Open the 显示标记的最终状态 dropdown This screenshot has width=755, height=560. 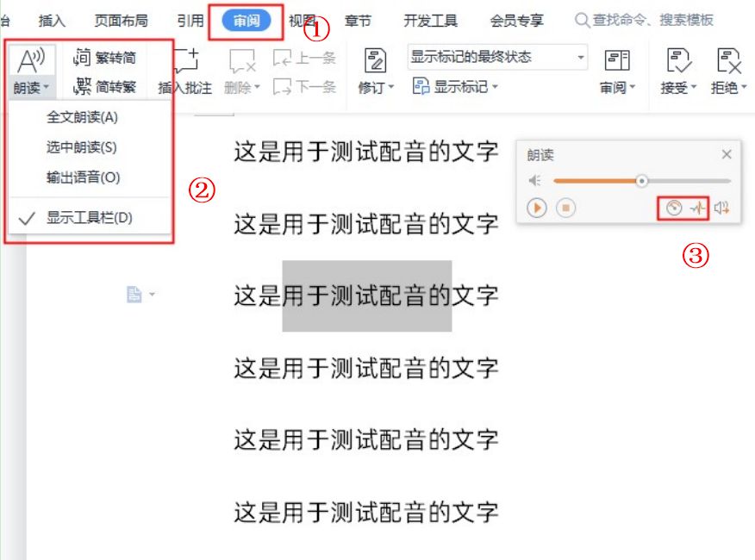(x=497, y=58)
